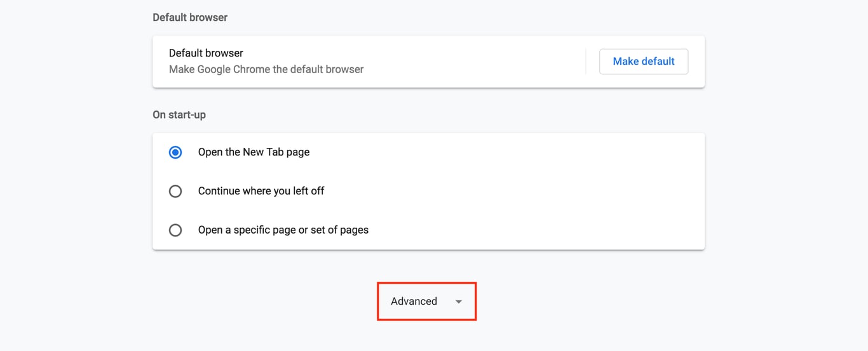Viewport: 868px width, 351px height.
Task: Click the On start-up section heading
Action: click(x=179, y=116)
